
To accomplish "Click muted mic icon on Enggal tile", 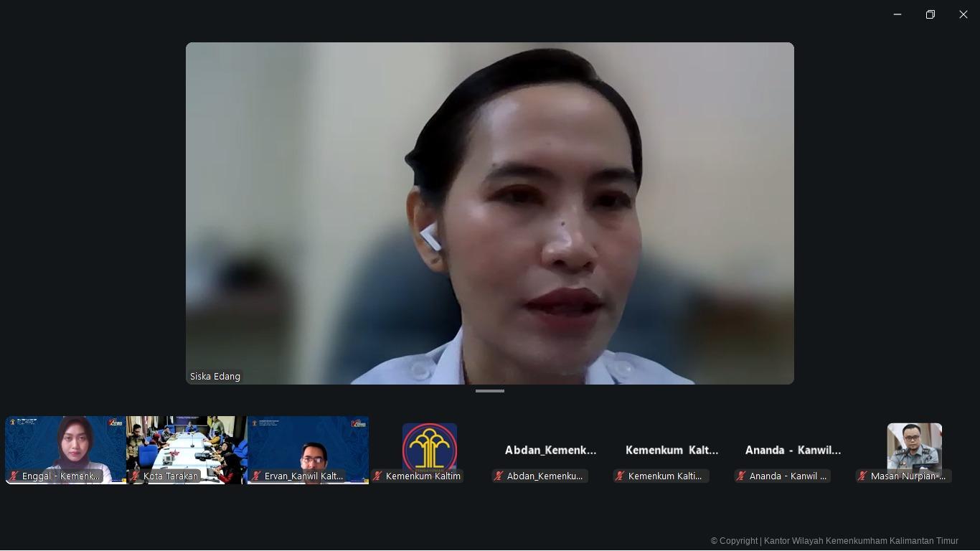I will tap(14, 476).
